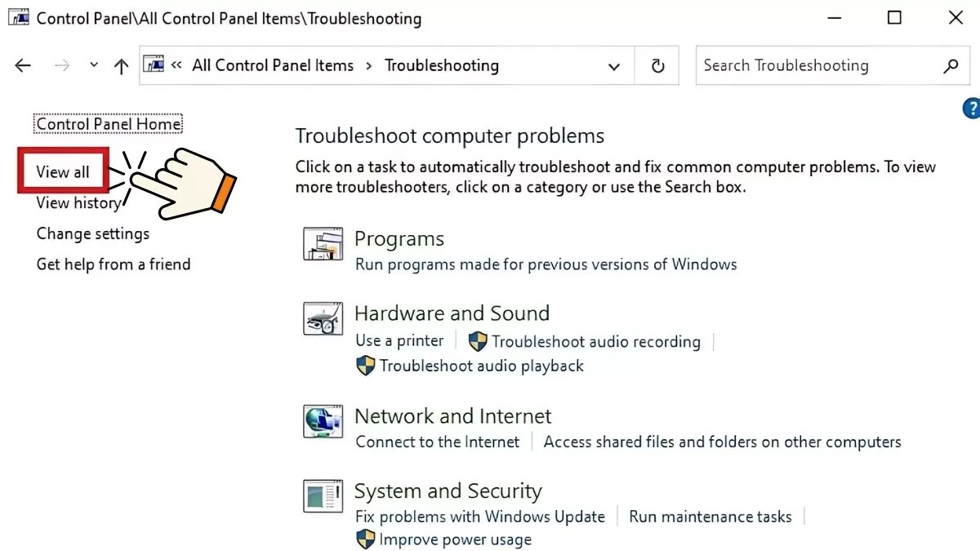
Task: Click the refresh button in address bar
Action: [x=657, y=66]
